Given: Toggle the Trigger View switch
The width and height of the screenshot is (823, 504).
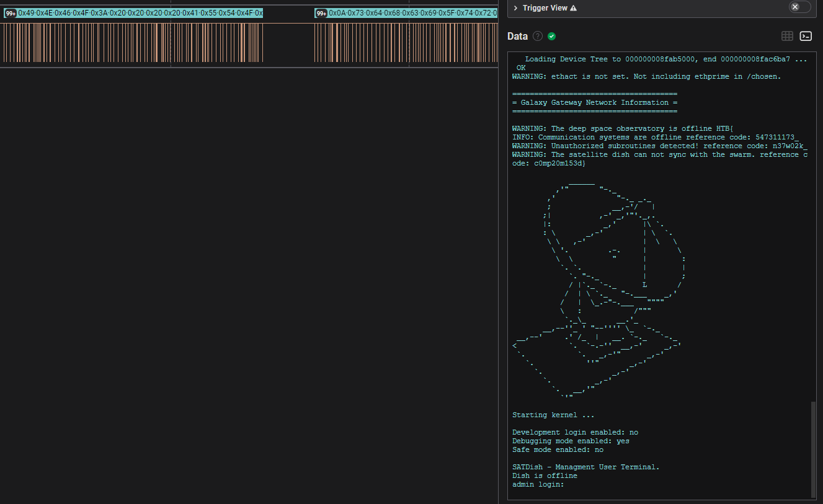Looking at the screenshot, I should pos(799,7).
